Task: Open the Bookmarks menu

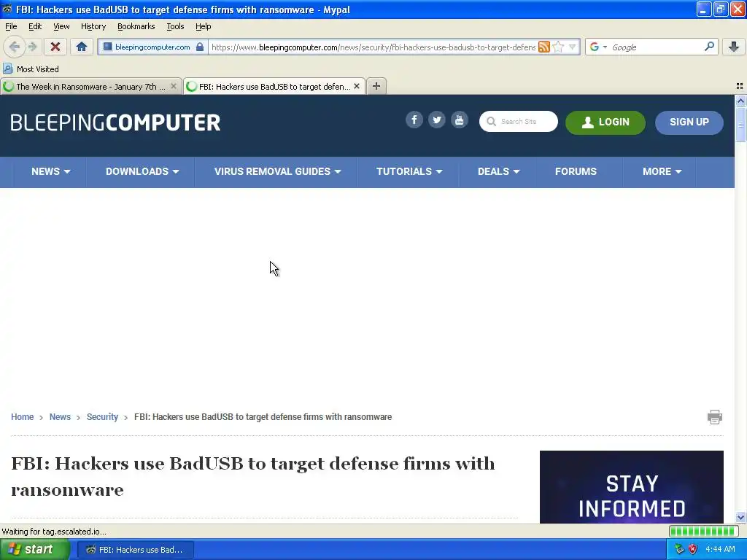Action: [136, 26]
